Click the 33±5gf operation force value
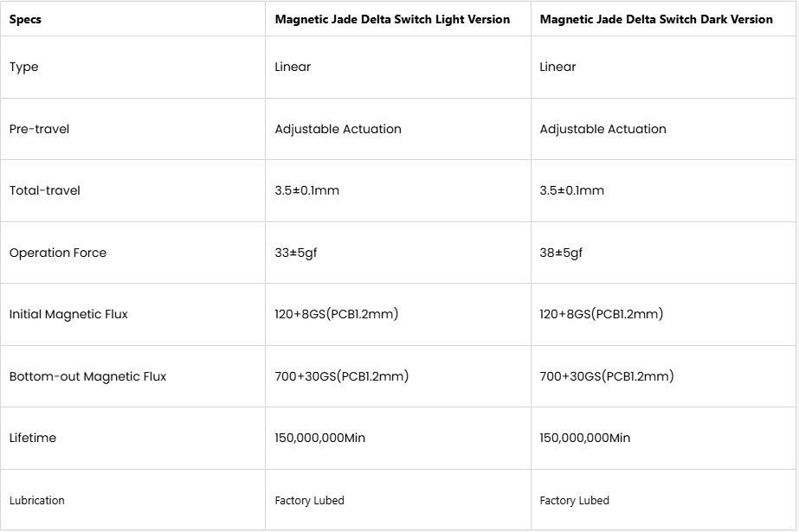Viewport: 799px width, 532px height. (296, 253)
